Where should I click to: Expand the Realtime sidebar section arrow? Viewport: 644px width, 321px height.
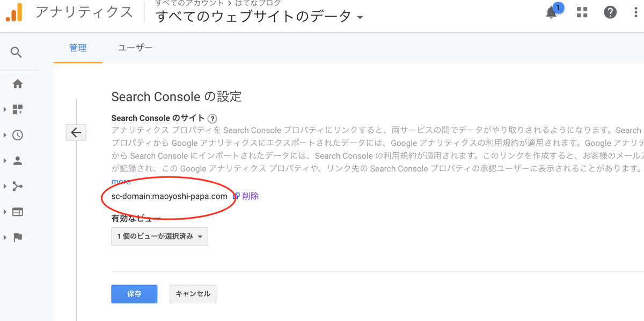(5, 135)
